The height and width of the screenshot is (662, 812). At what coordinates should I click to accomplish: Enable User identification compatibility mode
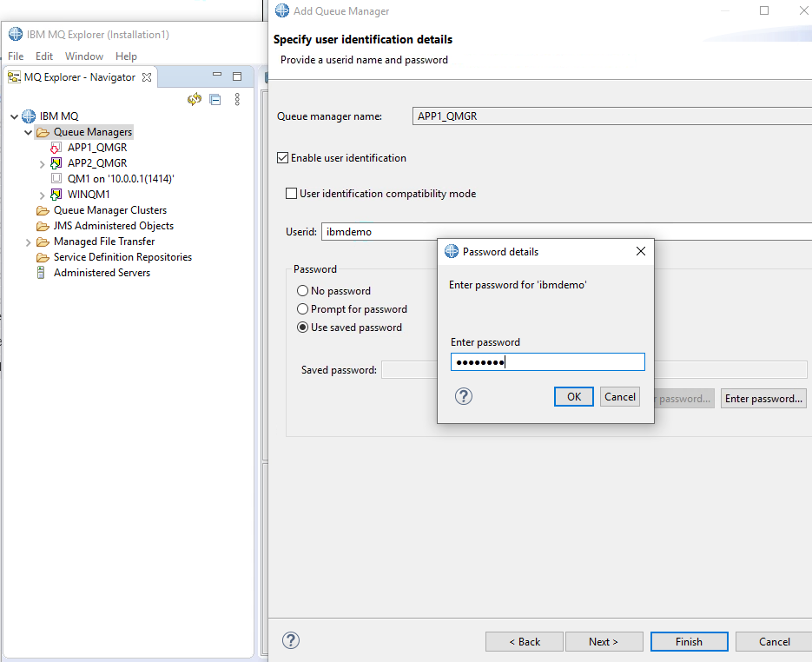coord(292,193)
